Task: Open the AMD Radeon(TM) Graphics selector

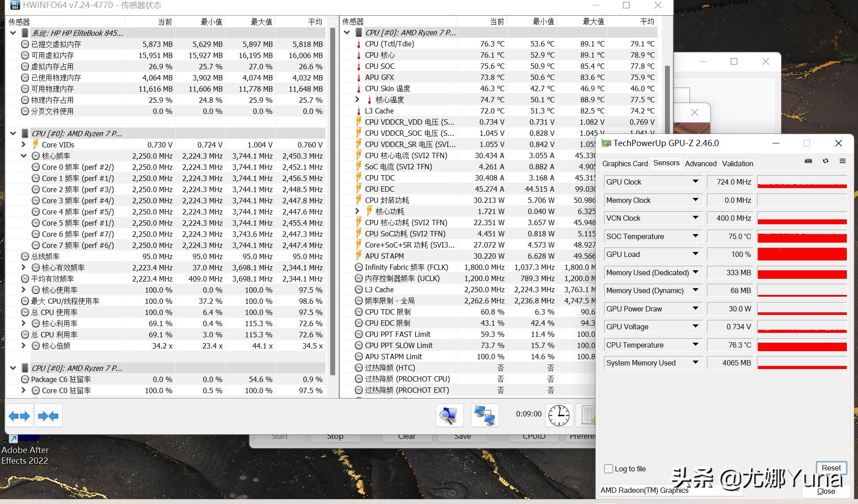Action: (670, 490)
